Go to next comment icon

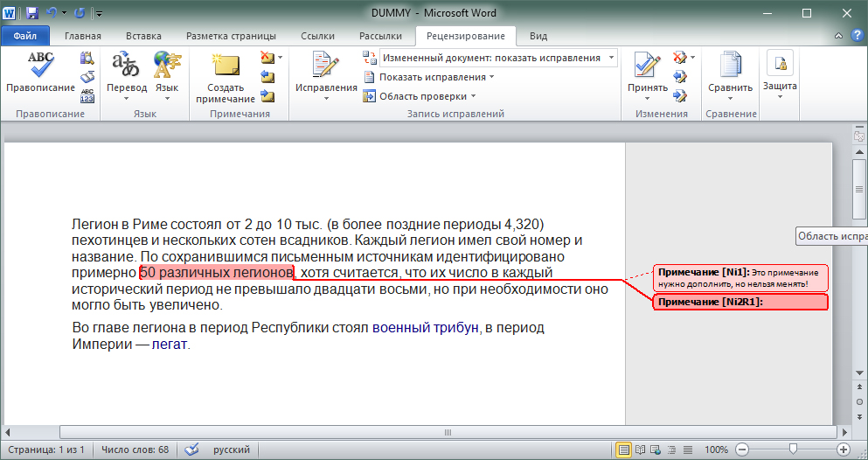coord(267,96)
